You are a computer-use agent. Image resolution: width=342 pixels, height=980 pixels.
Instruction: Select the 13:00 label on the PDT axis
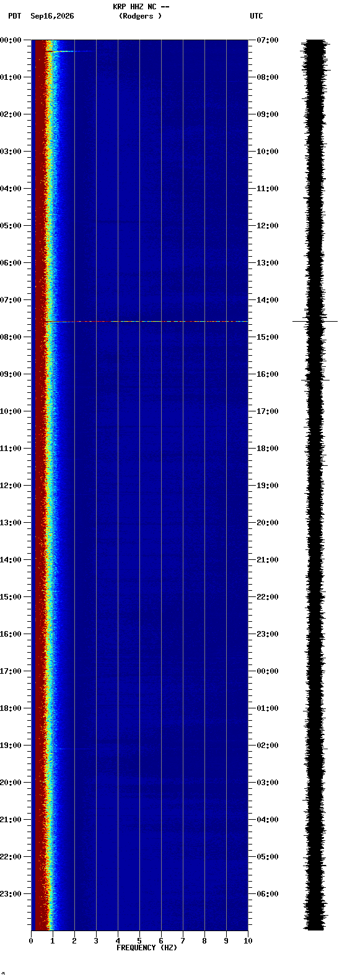tap(11, 523)
